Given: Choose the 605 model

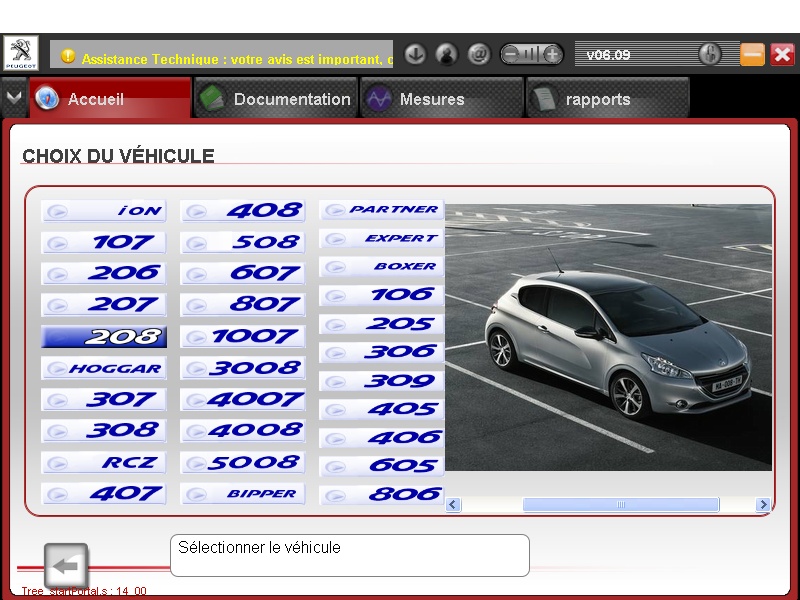Looking at the screenshot, I should click(x=382, y=466).
